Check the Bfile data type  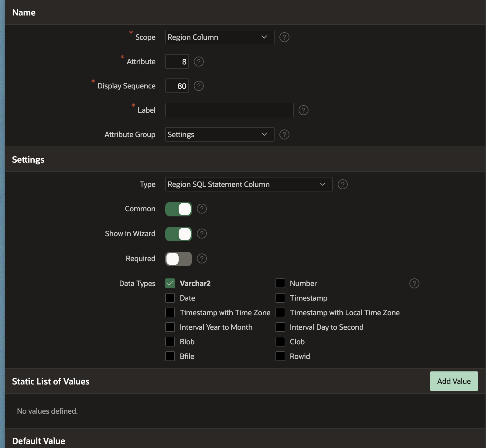170,356
